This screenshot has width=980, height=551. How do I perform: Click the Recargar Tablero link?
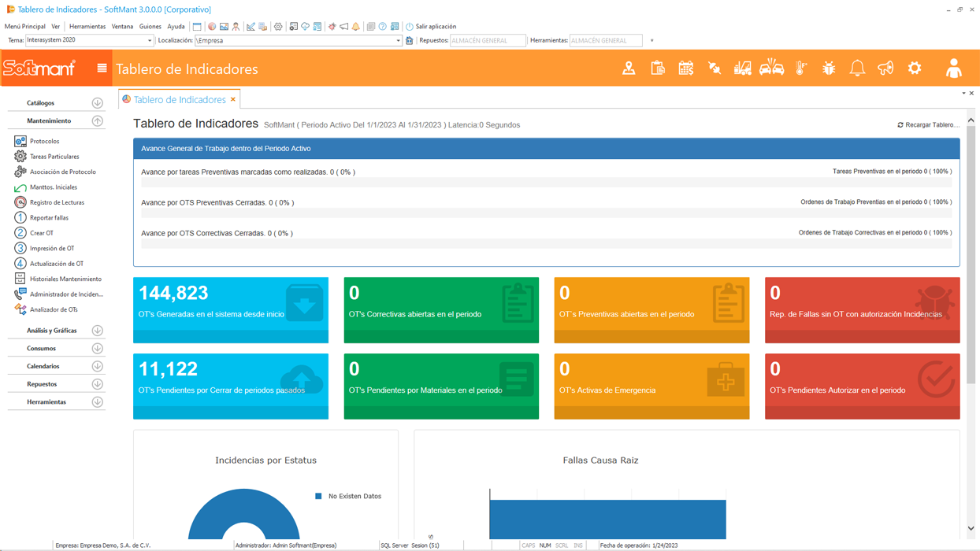pos(928,125)
